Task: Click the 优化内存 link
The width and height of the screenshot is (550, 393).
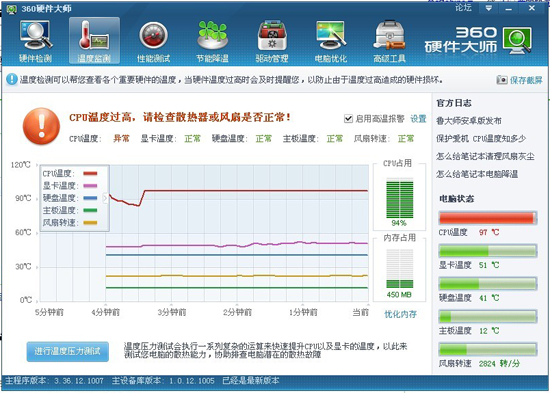Action: tap(400, 314)
